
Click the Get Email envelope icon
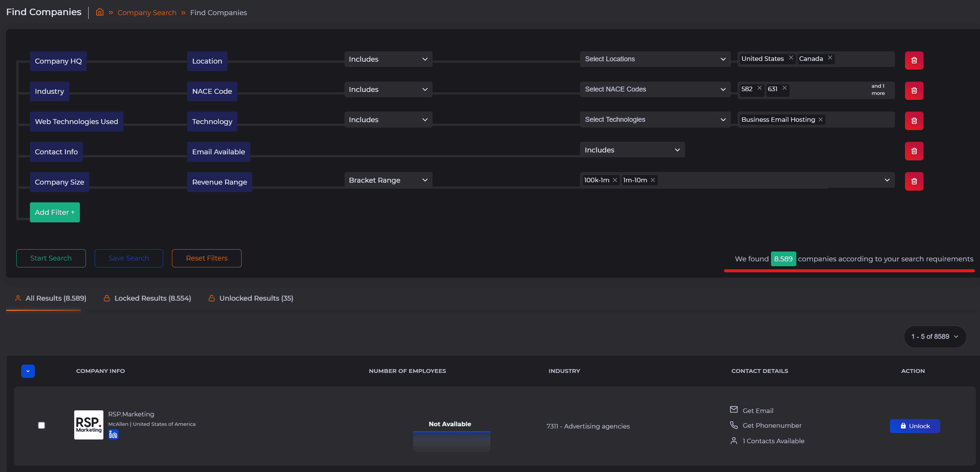point(734,409)
